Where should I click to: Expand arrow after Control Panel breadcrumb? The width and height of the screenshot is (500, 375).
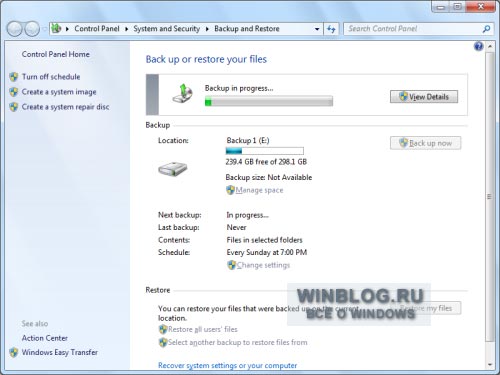point(126,29)
